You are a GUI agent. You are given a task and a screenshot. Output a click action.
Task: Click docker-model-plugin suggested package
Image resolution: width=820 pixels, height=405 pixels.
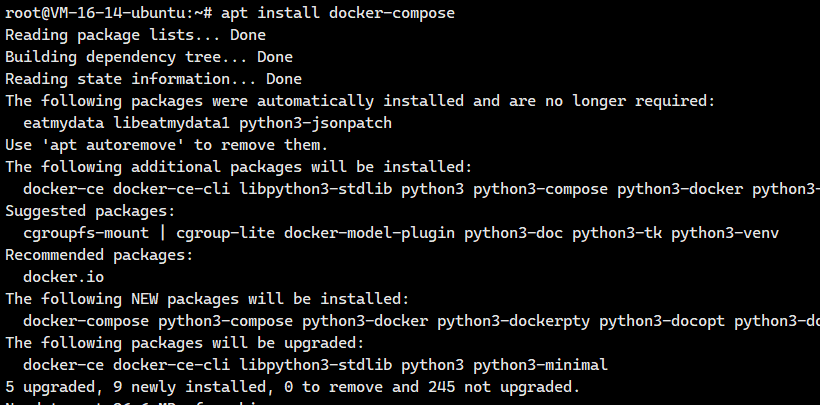[369, 233]
